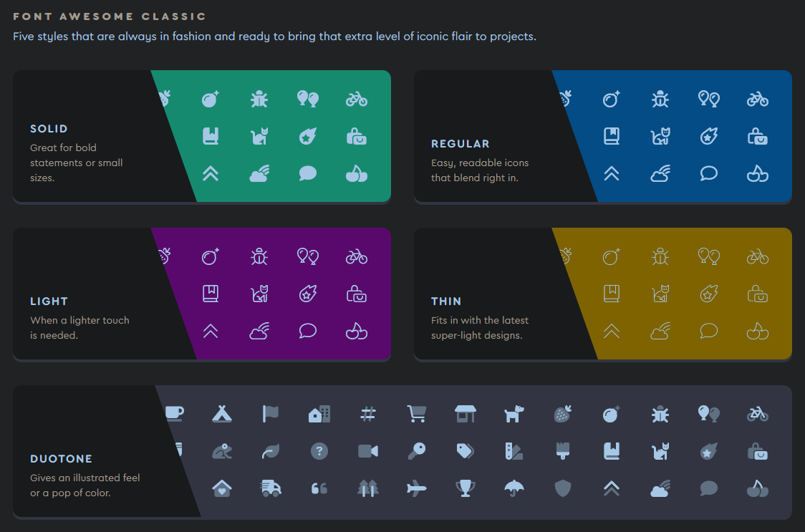The image size is (805, 532).
Task: Click the bomb icon in the Solid card
Action: click(210, 99)
